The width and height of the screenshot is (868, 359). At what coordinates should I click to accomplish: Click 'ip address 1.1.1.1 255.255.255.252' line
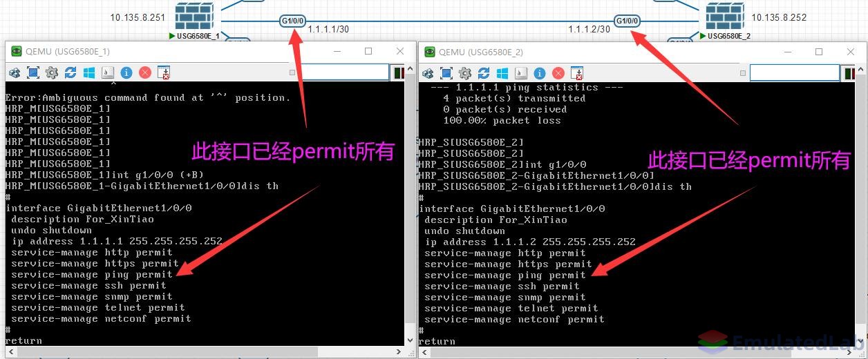117,241
